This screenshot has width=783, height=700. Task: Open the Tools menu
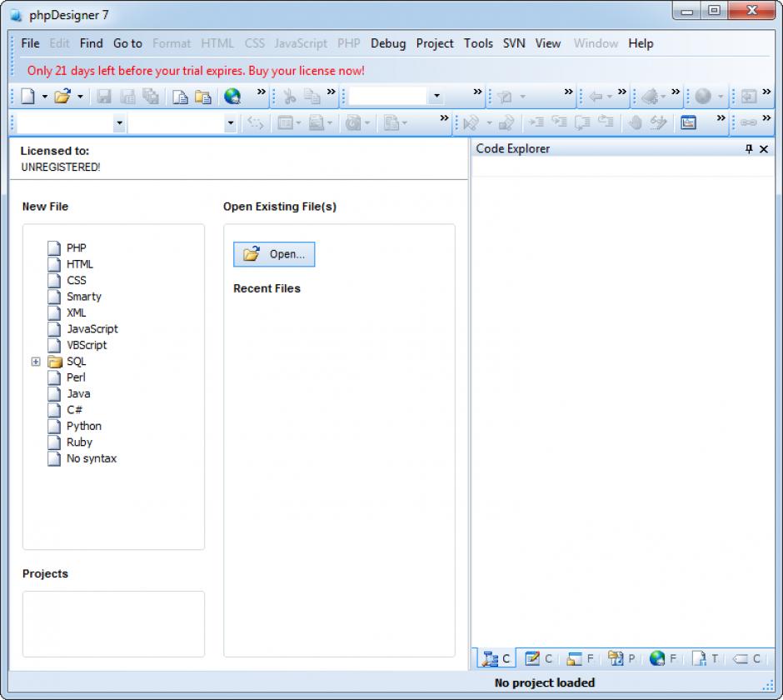tap(478, 43)
